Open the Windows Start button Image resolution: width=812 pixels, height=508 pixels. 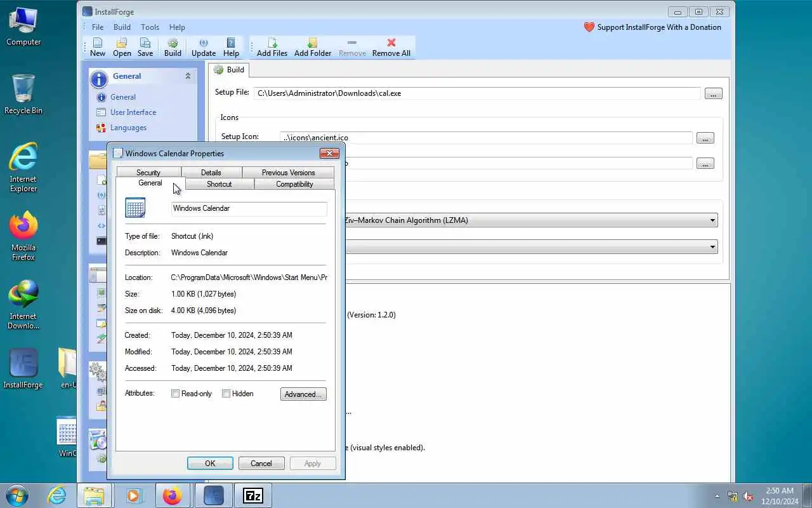pos(17,495)
